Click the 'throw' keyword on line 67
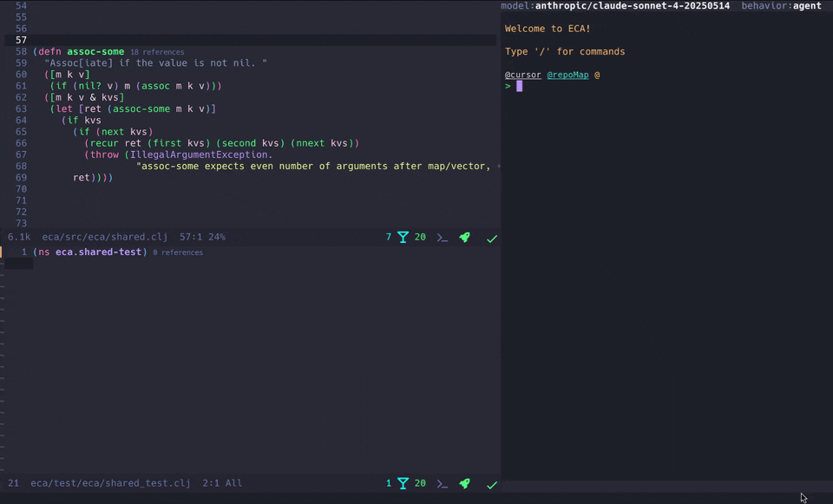The height and width of the screenshot is (504, 833). point(104,154)
